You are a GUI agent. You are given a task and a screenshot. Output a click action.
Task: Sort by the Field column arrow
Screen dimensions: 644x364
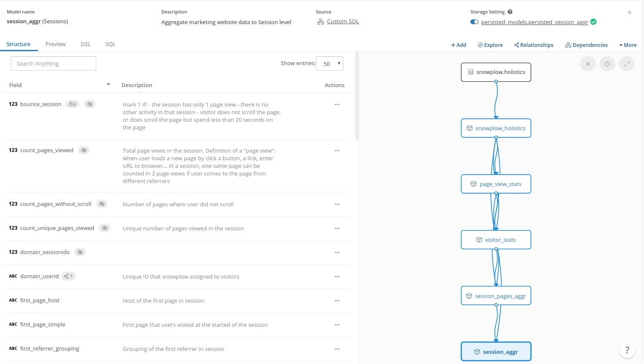[x=109, y=85]
